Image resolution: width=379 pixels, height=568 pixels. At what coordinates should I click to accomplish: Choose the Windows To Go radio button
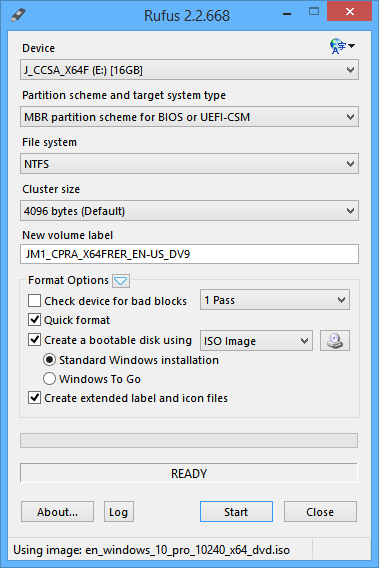pyautogui.click(x=49, y=379)
